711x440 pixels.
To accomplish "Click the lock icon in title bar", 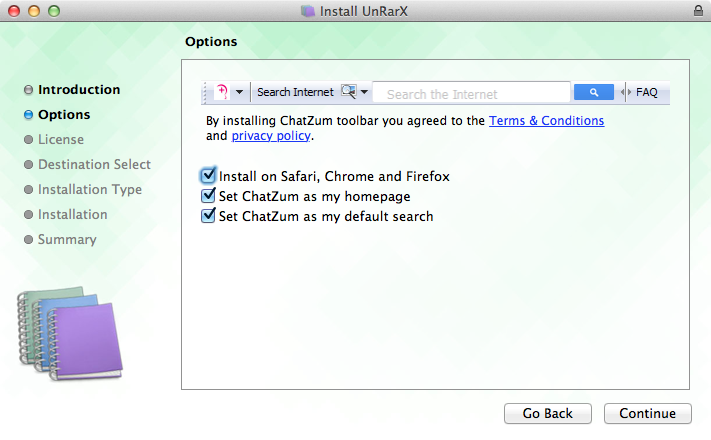I will tap(696, 11).
